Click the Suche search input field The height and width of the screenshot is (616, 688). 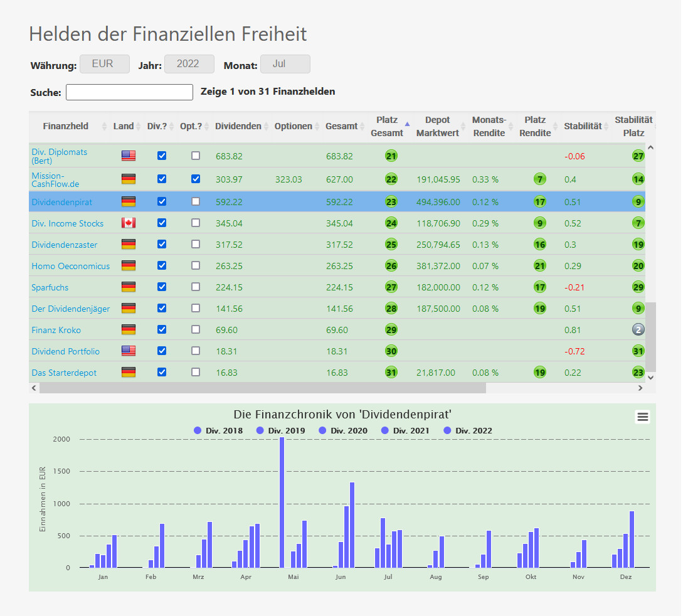[x=129, y=92]
